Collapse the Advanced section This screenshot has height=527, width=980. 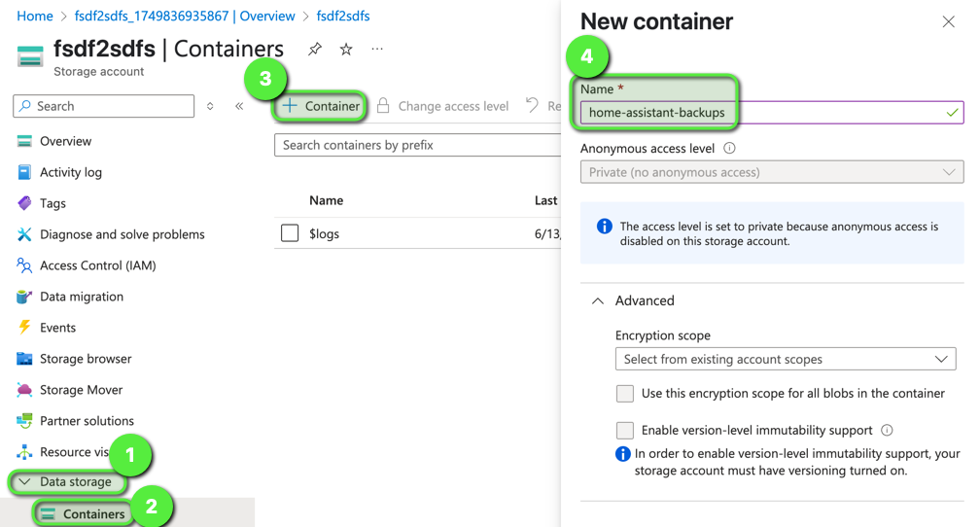[x=598, y=301]
